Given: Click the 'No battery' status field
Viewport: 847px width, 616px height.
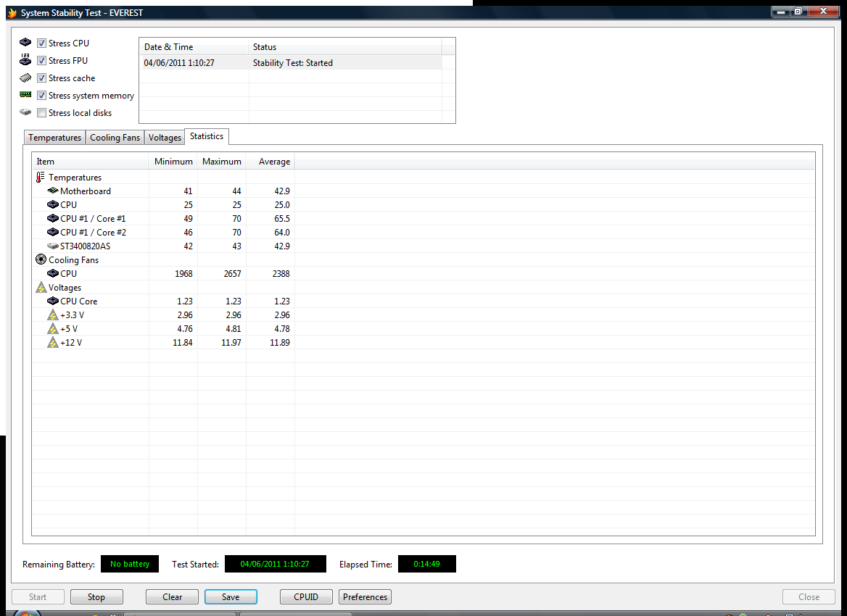Looking at the screenshot, I should click(x=130, y=564).
